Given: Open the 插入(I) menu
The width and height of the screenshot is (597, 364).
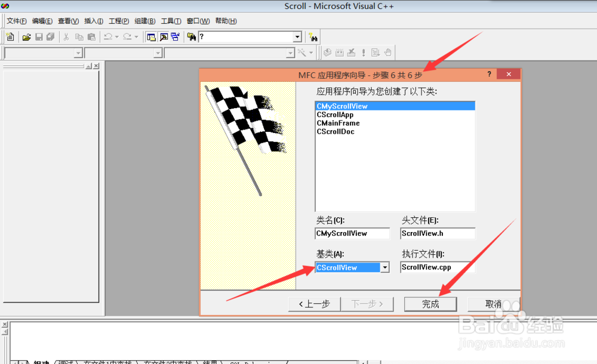Looking at the screenshot, I should coord(94,21).
